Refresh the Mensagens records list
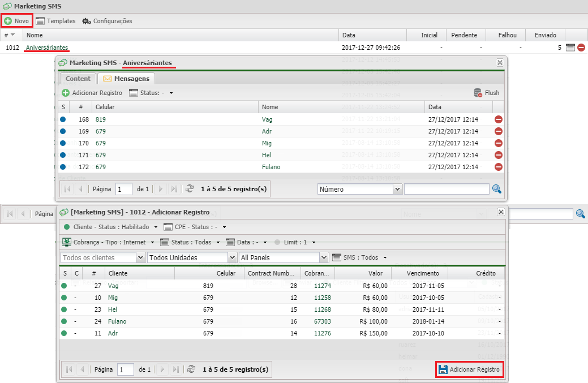The height and width of the screenshot is (383, 588). 190,189
